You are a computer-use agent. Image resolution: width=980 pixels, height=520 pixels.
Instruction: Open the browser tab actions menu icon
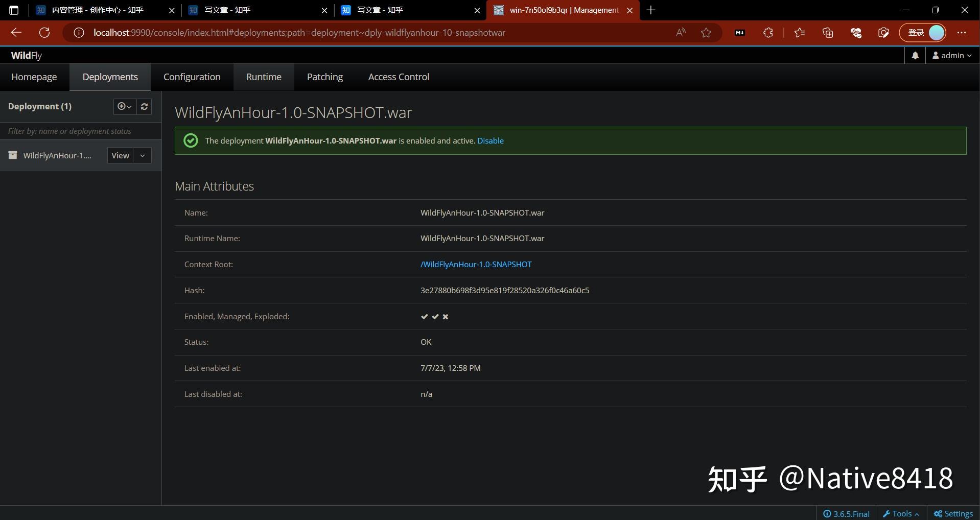tap(14, 10)
